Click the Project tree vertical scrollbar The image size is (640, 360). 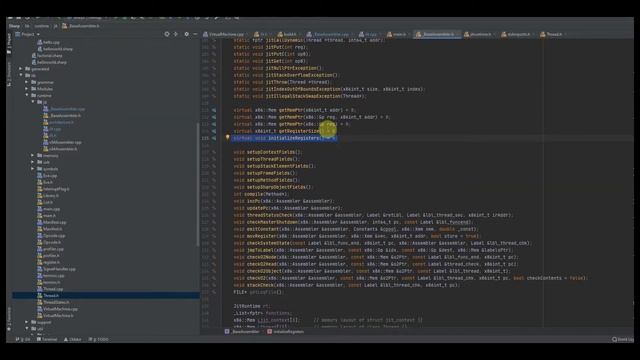coord(198,184)
